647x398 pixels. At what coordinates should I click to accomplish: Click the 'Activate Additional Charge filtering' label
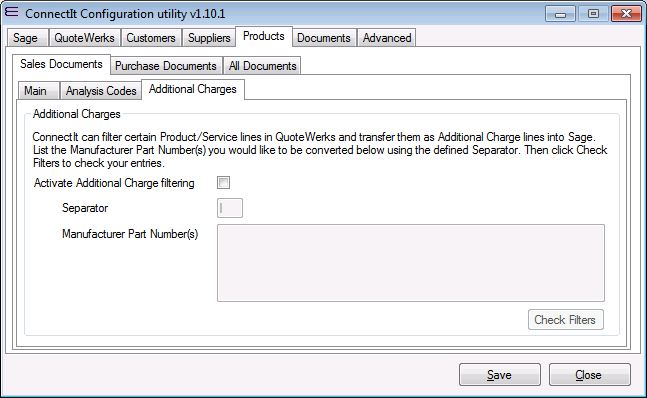click(x=114, y=183)
